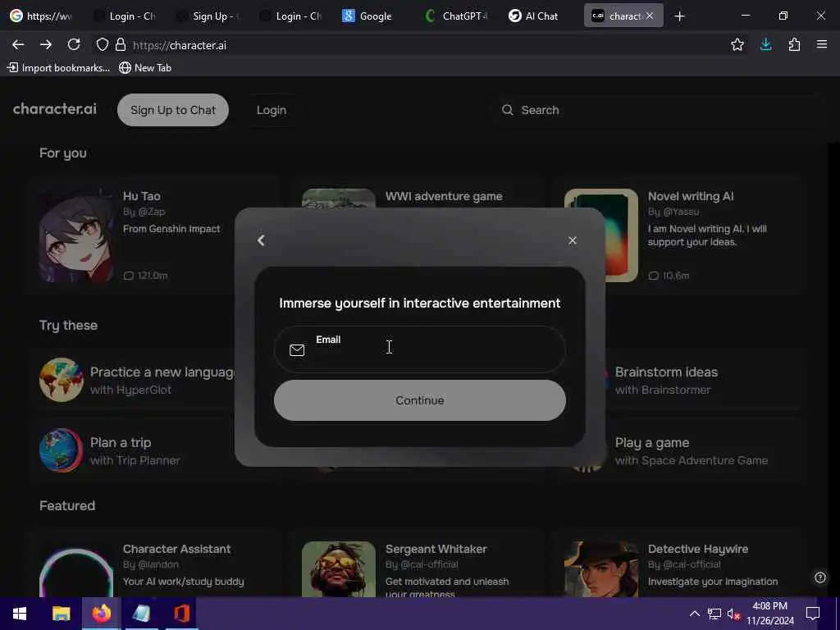The image size is (840, 630).
Task: Open Plan a trip with Trip Planner
Action: (134, 450)
